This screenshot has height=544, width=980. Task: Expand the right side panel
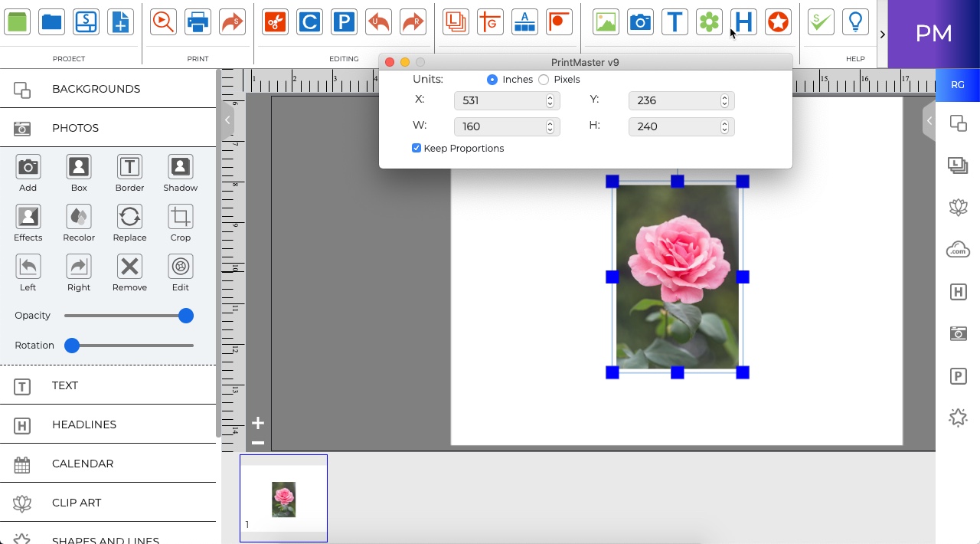929,120
